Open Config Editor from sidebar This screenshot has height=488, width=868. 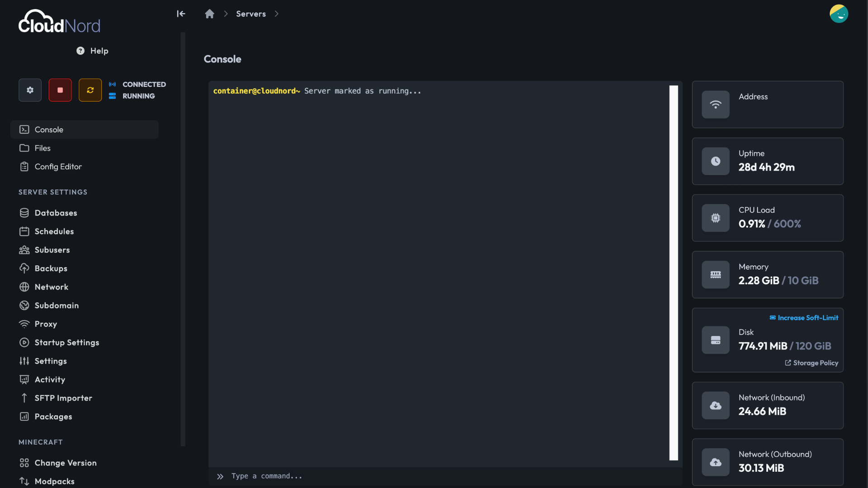click(58, 166)
